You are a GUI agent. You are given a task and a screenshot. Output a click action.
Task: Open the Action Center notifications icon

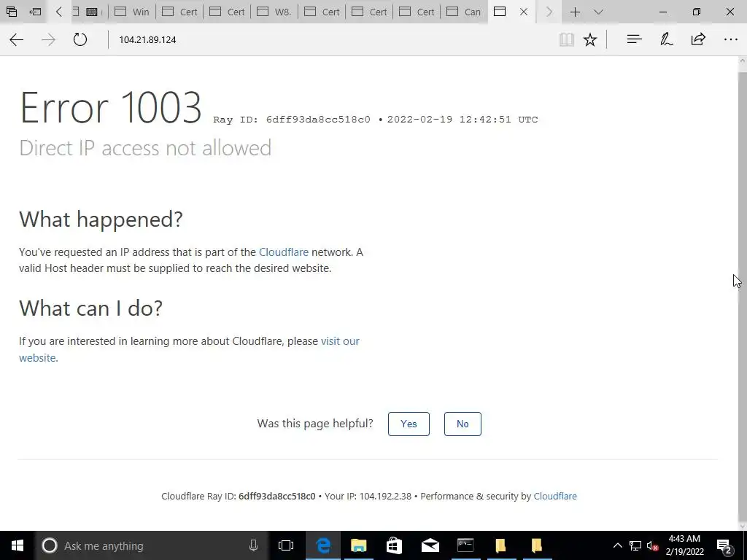click(724, 545)
